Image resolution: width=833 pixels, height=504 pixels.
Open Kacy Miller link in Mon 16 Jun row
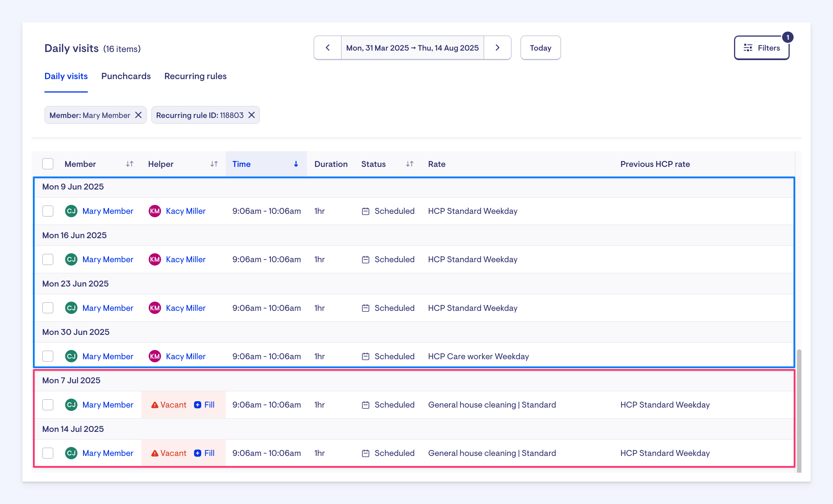click(x=186, y=259)
